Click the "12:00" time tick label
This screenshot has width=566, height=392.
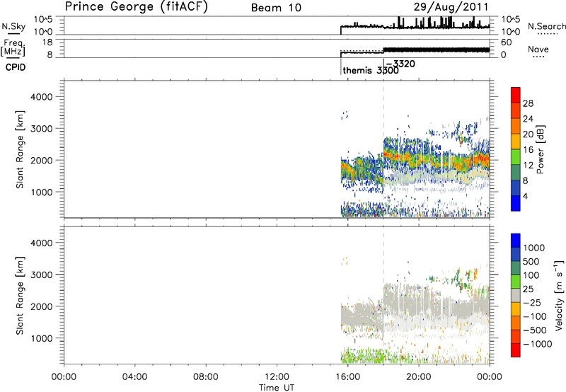[277, 377]
